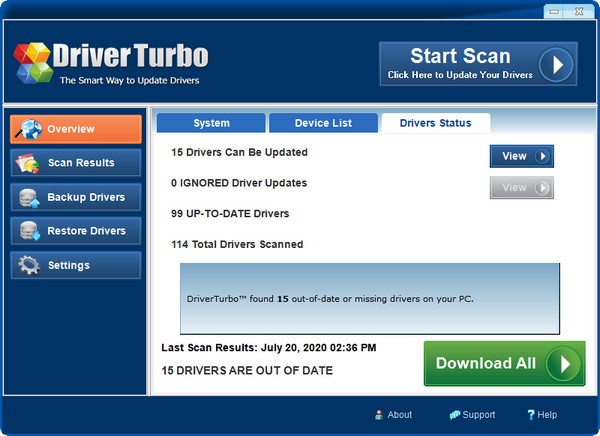The image size is (600, 436).
Task: Open the Help link
Action: (x=542, y=414)
